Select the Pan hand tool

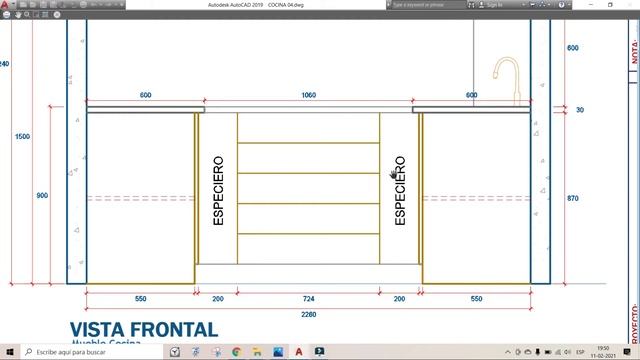pos(18,15)
